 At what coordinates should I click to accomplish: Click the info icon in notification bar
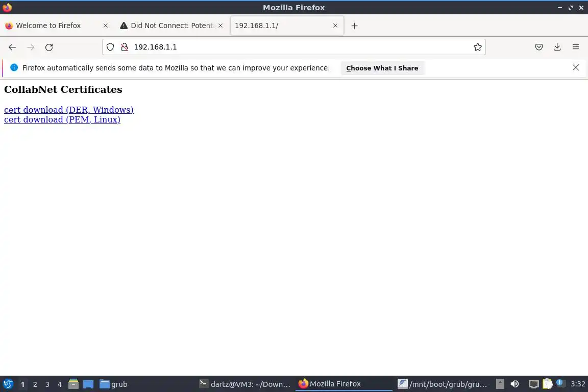click(14, 67)
